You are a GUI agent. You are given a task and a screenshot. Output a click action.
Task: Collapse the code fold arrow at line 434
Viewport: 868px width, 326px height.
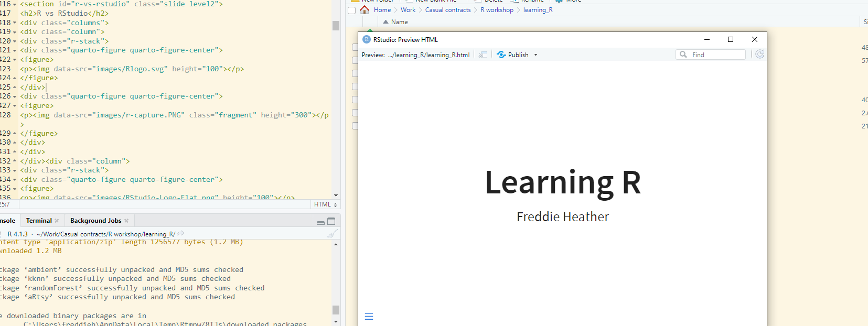point(15,180)
